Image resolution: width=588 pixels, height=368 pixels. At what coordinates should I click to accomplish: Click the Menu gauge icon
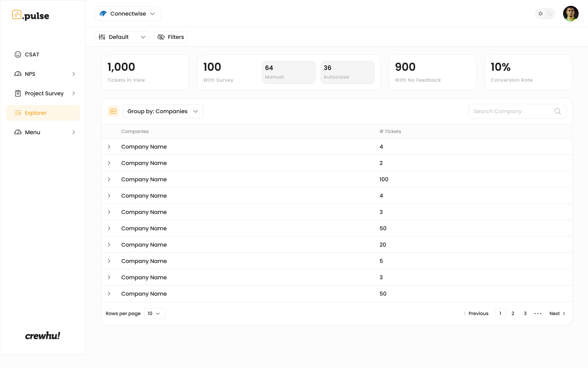click(x=18, y=132)
